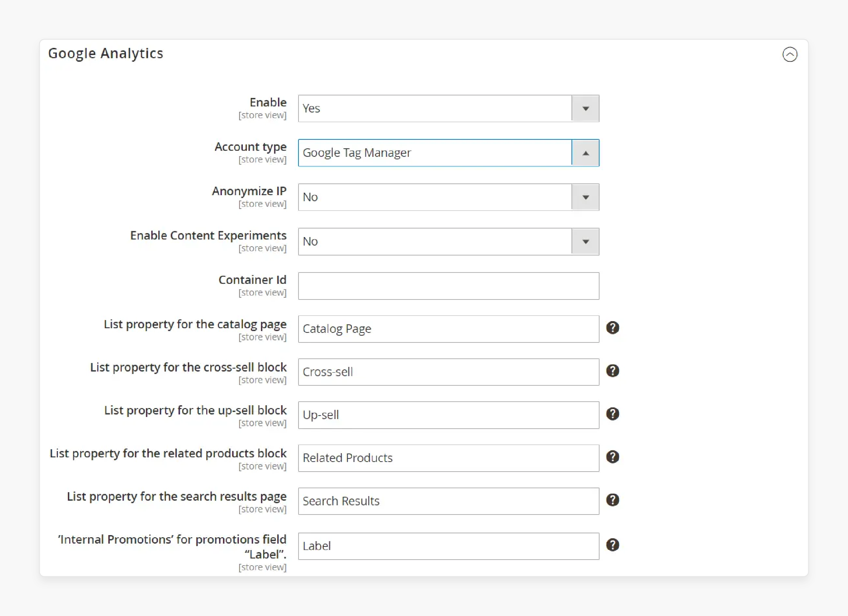
Task: Open the Anonymize IP dropdown
Action: [x=448, y=197]
